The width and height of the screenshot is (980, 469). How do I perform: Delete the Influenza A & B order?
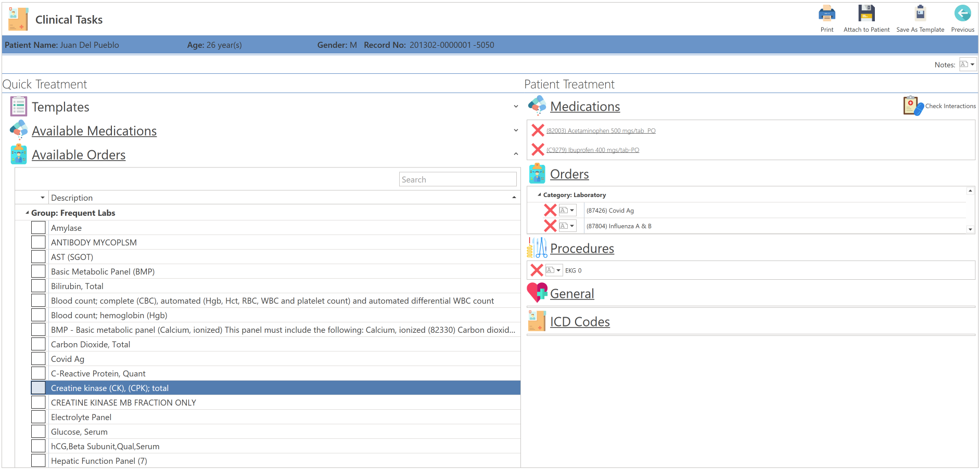click(x=550, y=226)
